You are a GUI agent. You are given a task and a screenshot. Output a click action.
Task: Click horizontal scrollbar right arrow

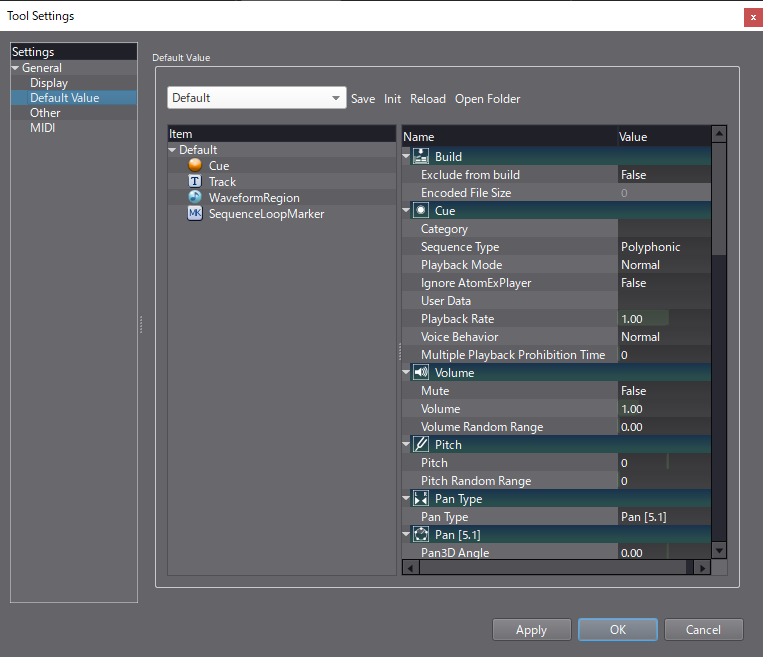point(702,568)
